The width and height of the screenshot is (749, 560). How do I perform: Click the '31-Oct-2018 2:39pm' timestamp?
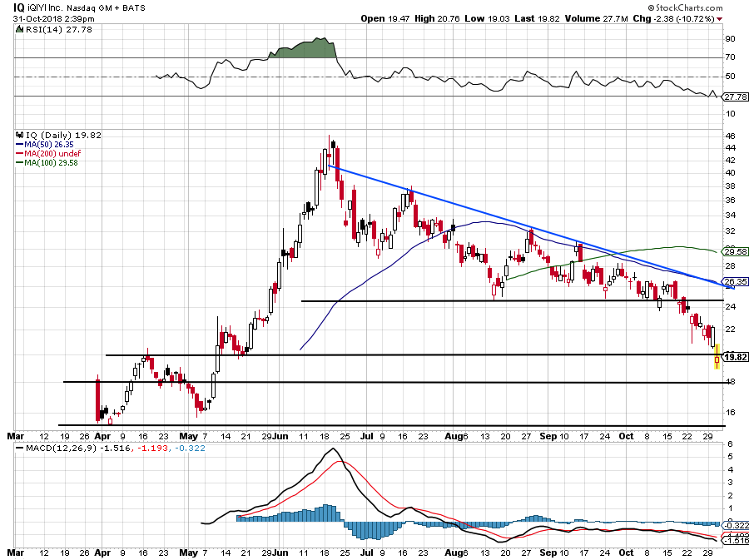53,19
